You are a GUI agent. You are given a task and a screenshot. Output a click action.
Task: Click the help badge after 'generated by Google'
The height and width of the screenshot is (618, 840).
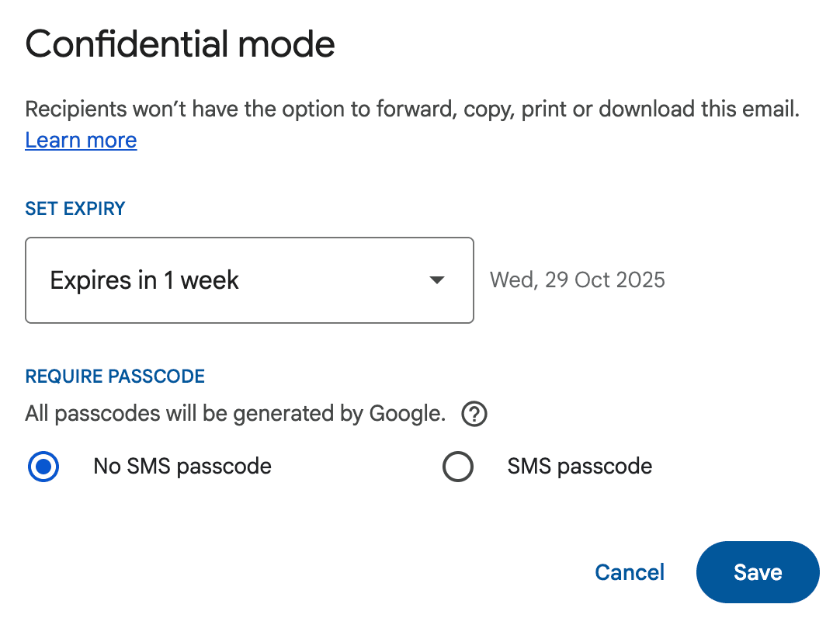[473, 414]
